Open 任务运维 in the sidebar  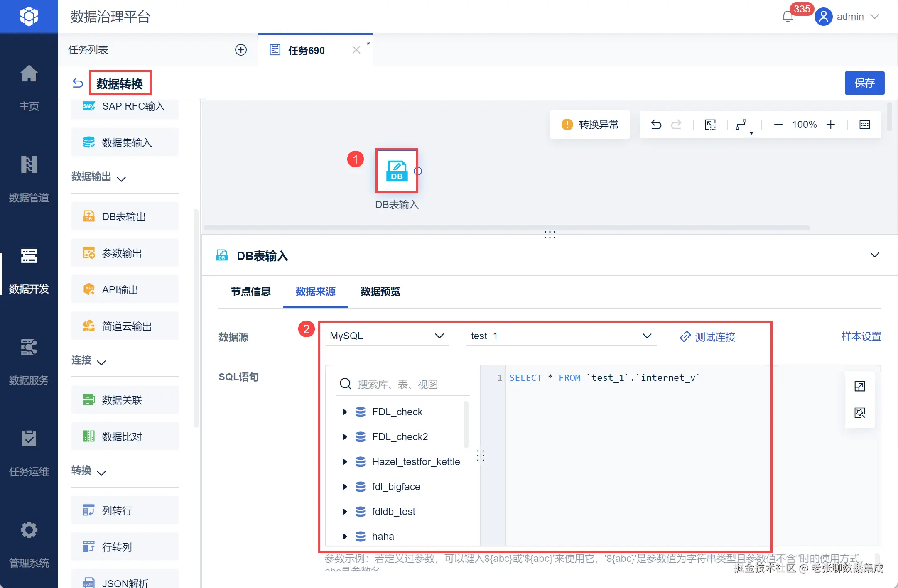29,453
